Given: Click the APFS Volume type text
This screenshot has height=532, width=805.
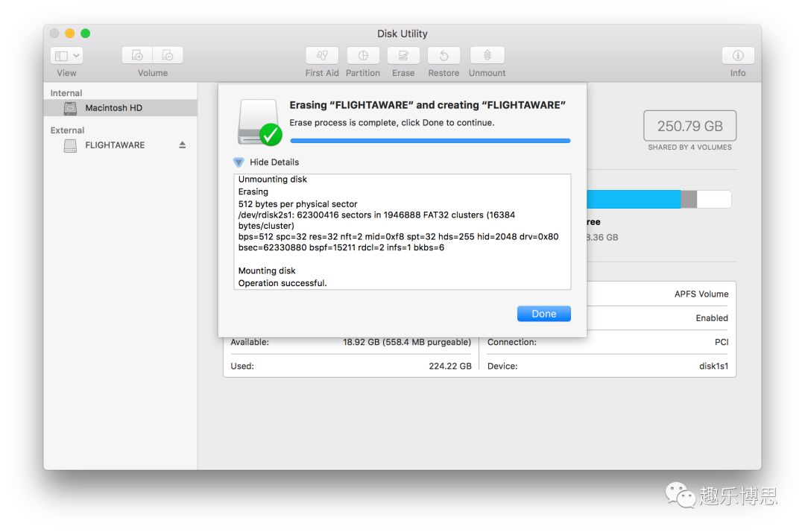Looking at the screenshot, I should click(701, 294).
